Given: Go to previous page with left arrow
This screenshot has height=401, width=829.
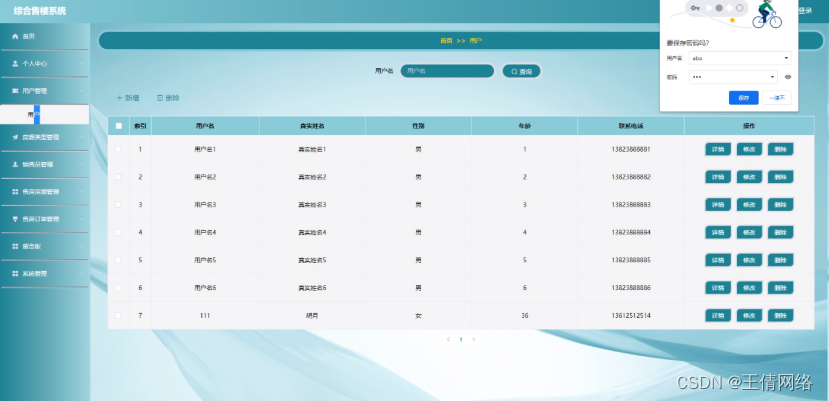Looking at the screenshot, I should (448, 340).
